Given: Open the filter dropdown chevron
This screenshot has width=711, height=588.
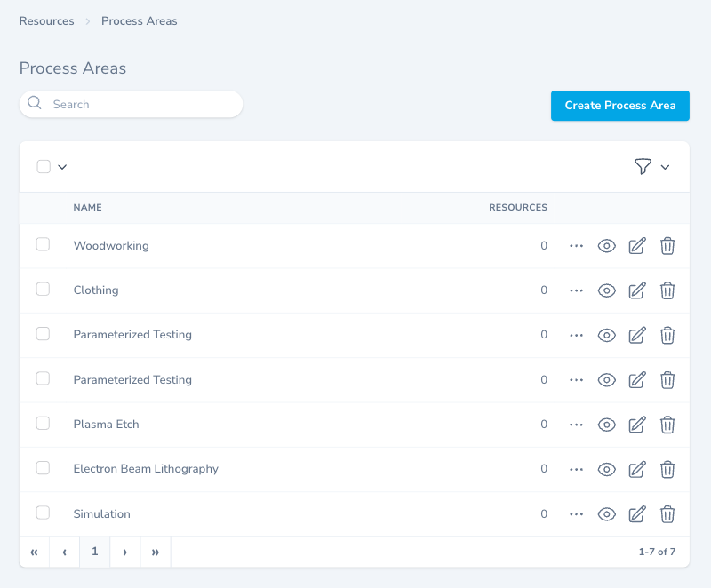Looking at the screenshot, I should point(665,167).
